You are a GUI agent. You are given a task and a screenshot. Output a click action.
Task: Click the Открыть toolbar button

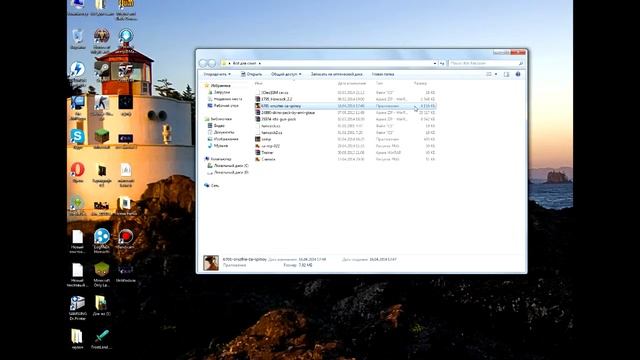(251, 74)
